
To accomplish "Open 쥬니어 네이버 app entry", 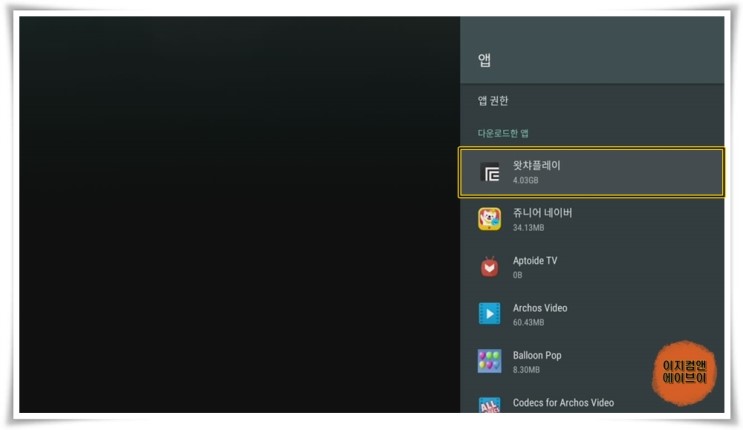I will pyautogui.click(x=591, y=220).
